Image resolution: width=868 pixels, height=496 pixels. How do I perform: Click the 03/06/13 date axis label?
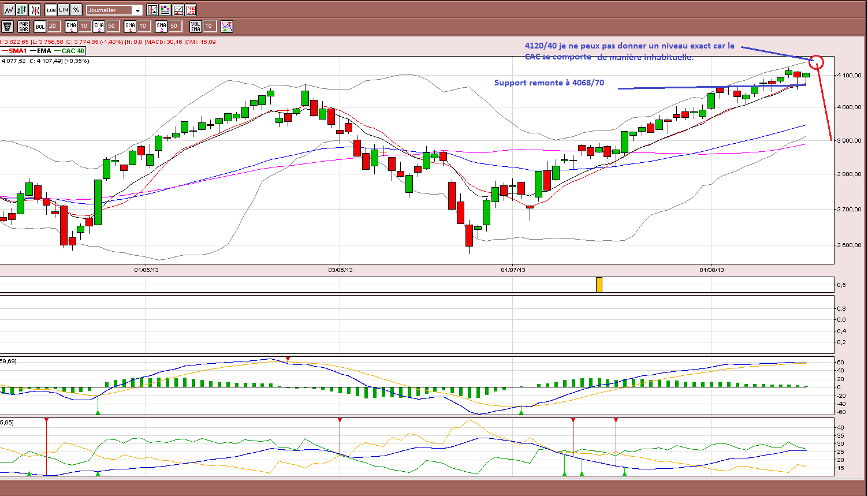click(x=340, y=270)
